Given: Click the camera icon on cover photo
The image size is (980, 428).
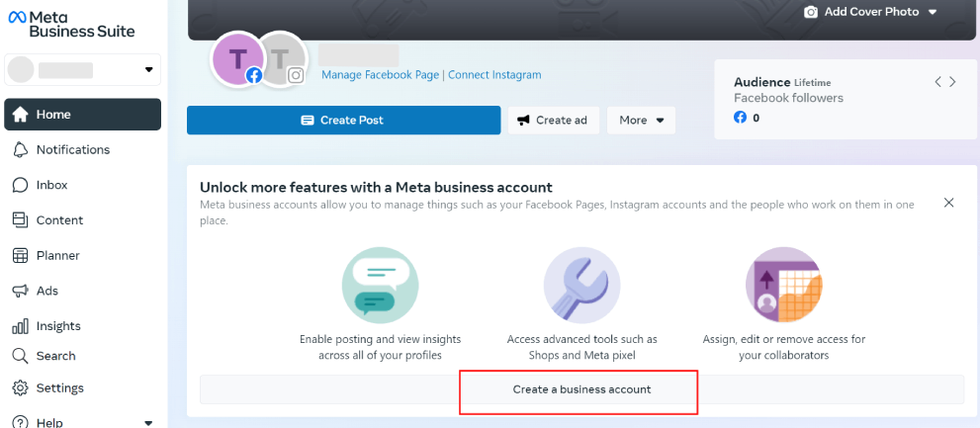Looking at the screenshot, I should [x=811, y=12].
